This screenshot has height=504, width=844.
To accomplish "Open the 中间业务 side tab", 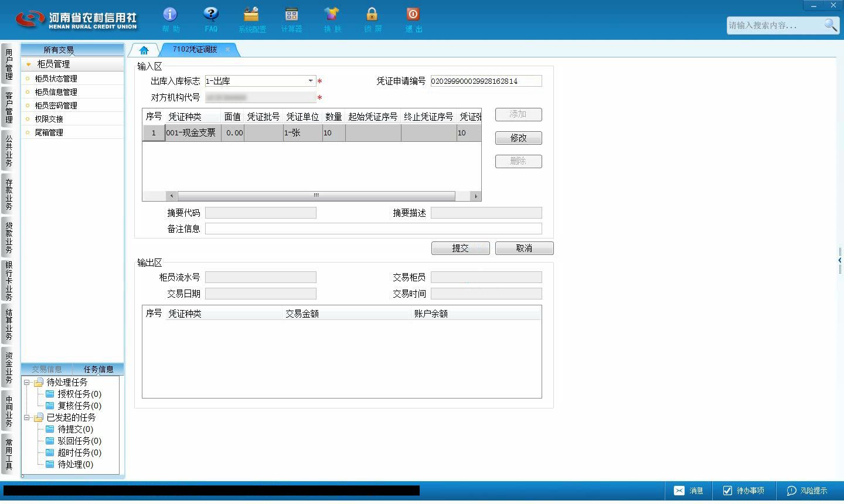I will pos(9,411).
